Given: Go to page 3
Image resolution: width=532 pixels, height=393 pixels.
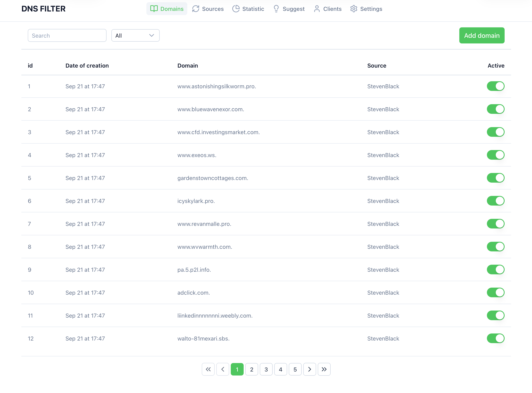Looking at the screenshot, I should click(266, 369).
